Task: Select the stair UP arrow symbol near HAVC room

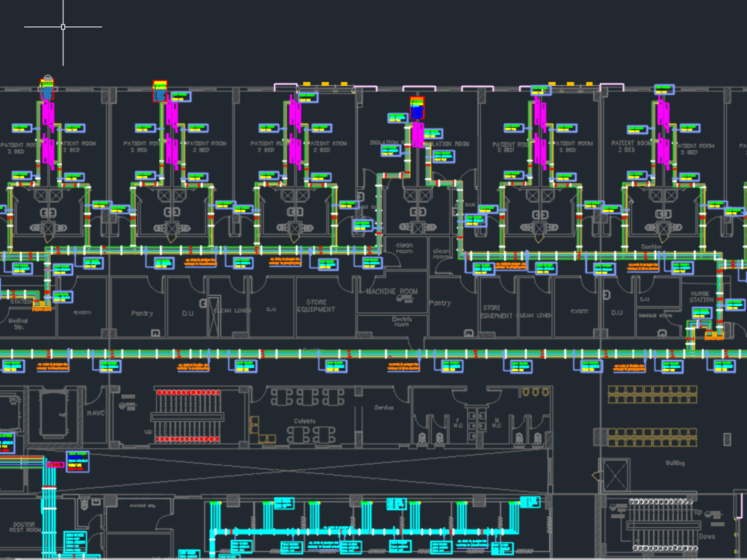Action: click(x=149, y=432)
